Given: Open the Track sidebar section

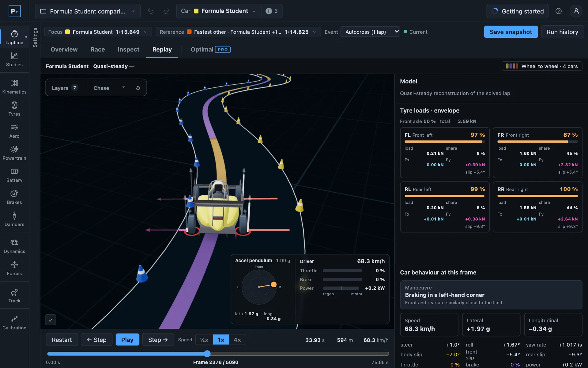Looking at the screenshot, I should (x=14, y=296).
